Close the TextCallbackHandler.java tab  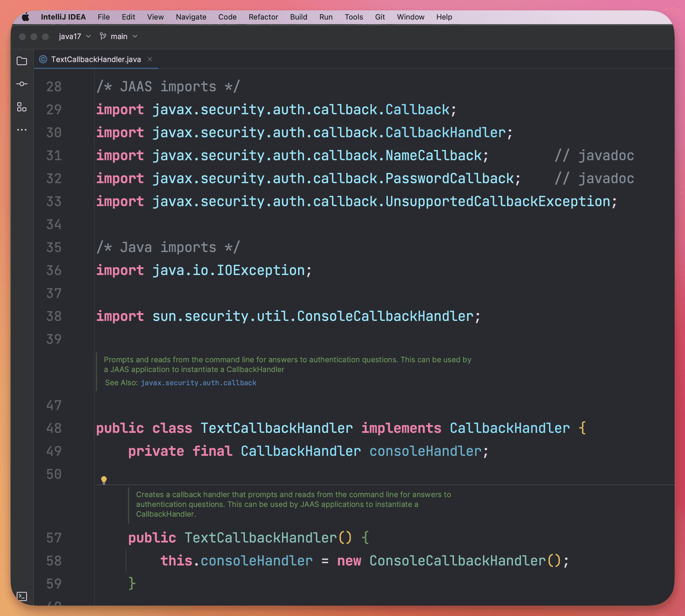pos(150,59)
